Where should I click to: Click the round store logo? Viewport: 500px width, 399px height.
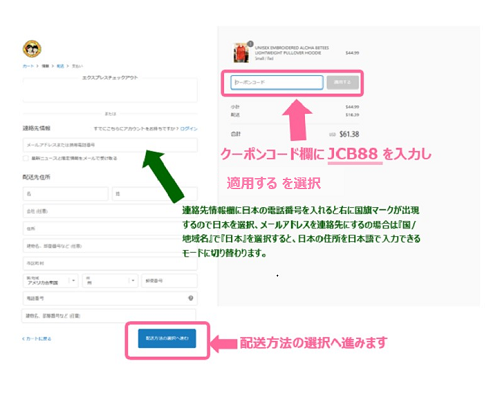[32, 49]
